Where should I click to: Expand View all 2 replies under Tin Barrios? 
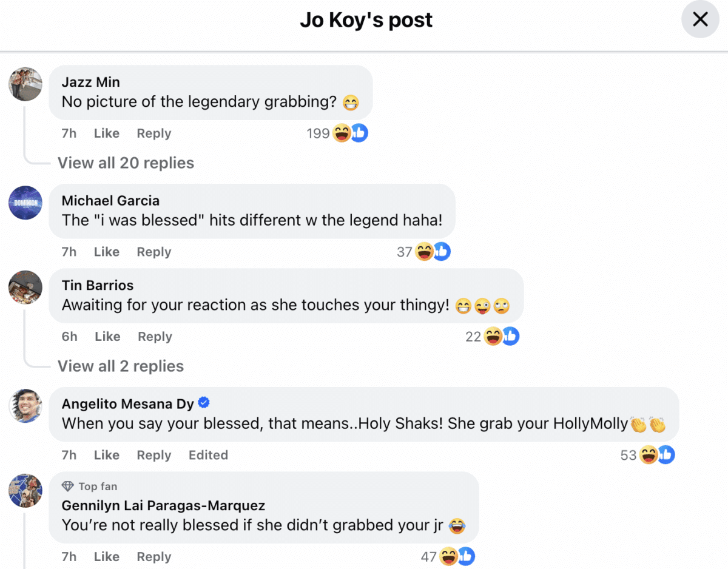[x=121, y=366]
